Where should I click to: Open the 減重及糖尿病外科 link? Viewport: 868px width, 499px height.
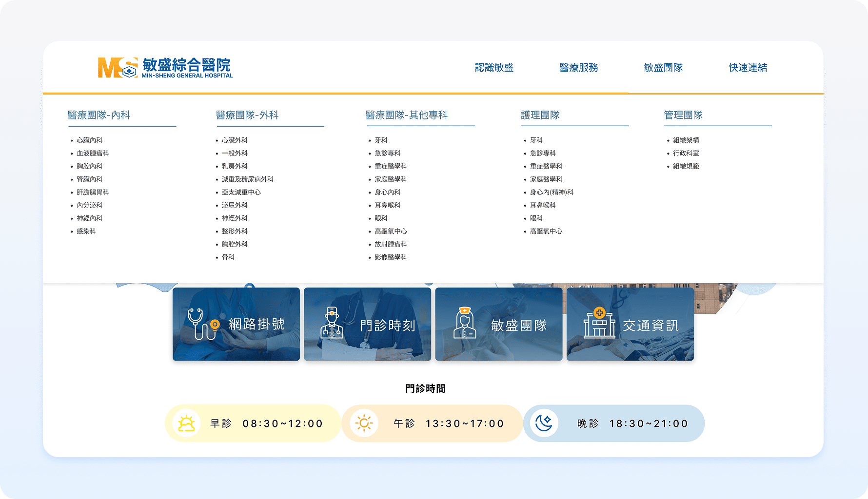[248, 179]
